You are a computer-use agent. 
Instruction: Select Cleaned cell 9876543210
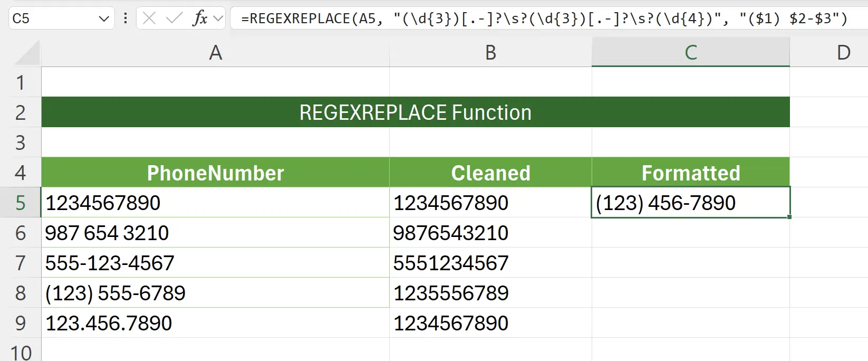point(490,233)
